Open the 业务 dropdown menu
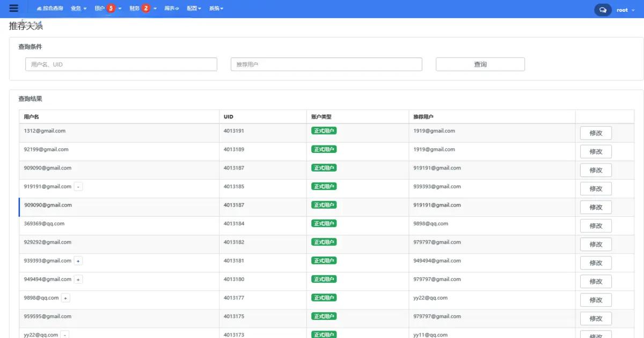Screen dimensions: 644x338 click(x=78, y=9)
